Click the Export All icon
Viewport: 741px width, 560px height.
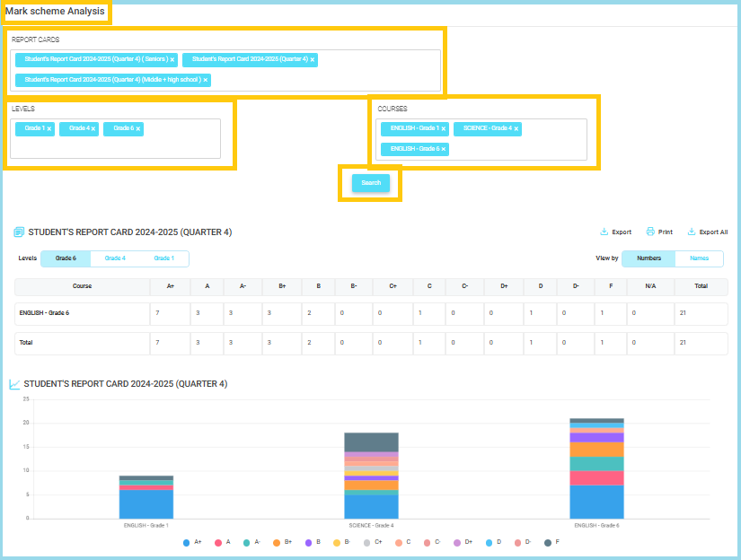(691, 232)
